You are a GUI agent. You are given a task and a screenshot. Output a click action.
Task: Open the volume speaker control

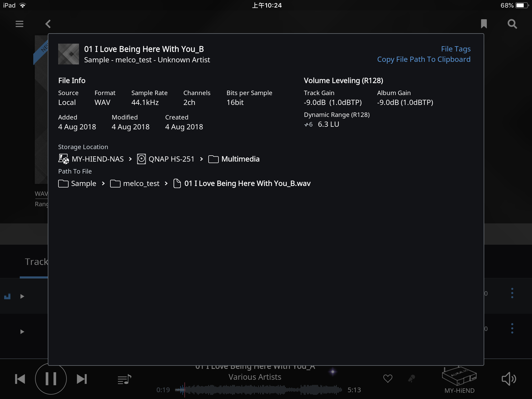[x=509, y=379]
